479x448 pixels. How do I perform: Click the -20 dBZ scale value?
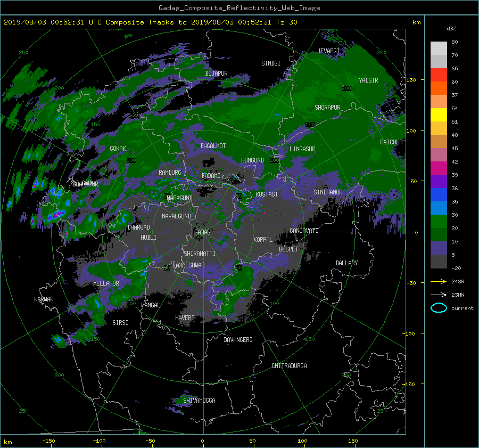pyautogui.click(x=456, y=268)
